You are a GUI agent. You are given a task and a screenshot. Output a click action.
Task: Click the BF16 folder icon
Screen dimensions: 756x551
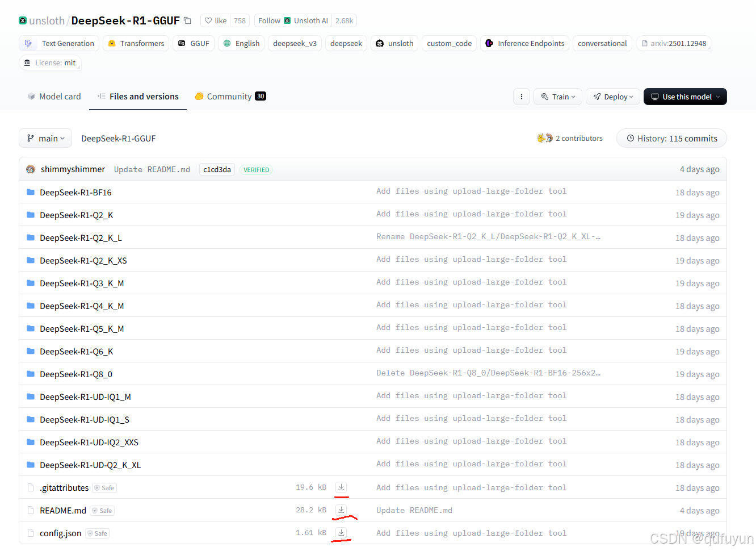tap(31, 193)
